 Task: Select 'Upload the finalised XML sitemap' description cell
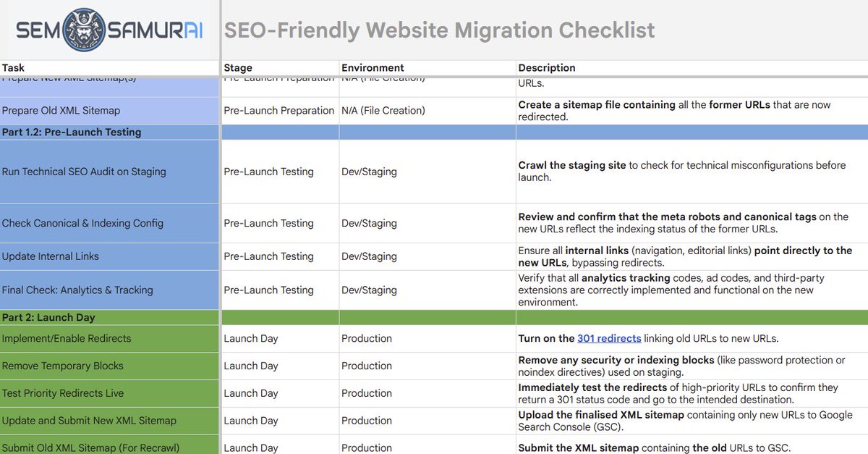[692, 421]
